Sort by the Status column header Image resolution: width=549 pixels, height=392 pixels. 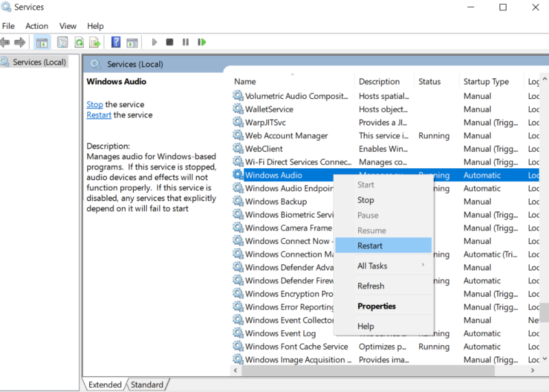[436, 81]
